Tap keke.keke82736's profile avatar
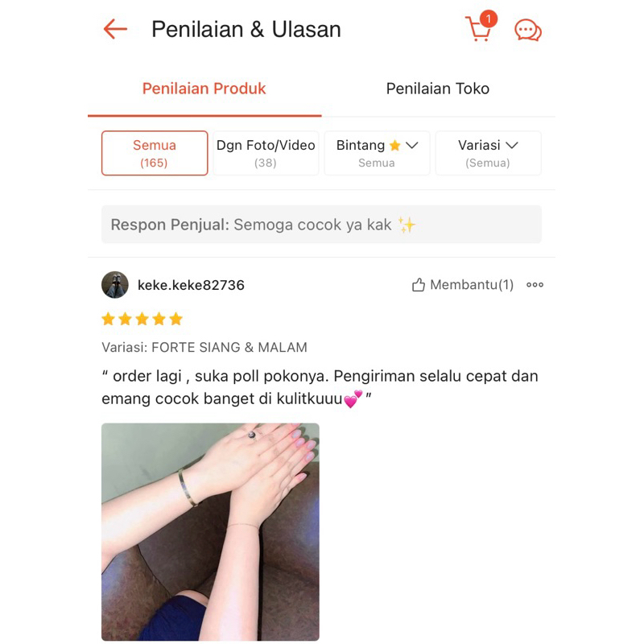The width and height of the screenshot is (644, 644). [115, 285]
